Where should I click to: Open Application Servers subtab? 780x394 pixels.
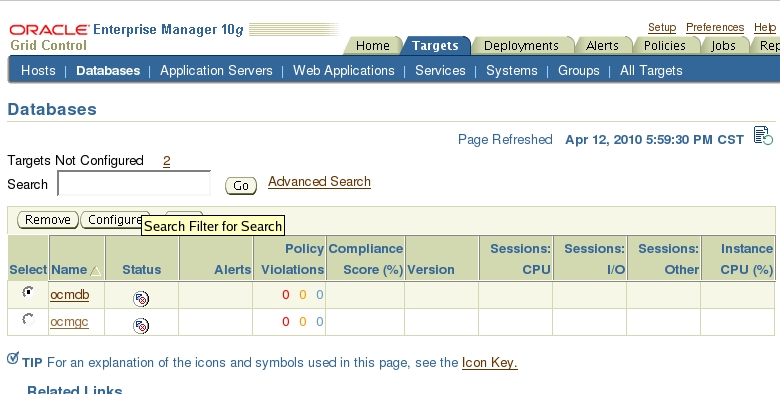click(216, 71)
